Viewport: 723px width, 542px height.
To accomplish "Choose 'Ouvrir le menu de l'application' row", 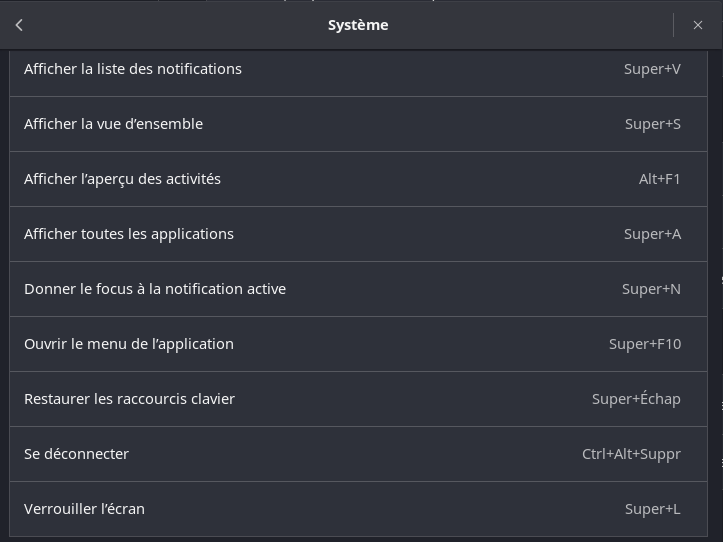I will tap(129, 344).
